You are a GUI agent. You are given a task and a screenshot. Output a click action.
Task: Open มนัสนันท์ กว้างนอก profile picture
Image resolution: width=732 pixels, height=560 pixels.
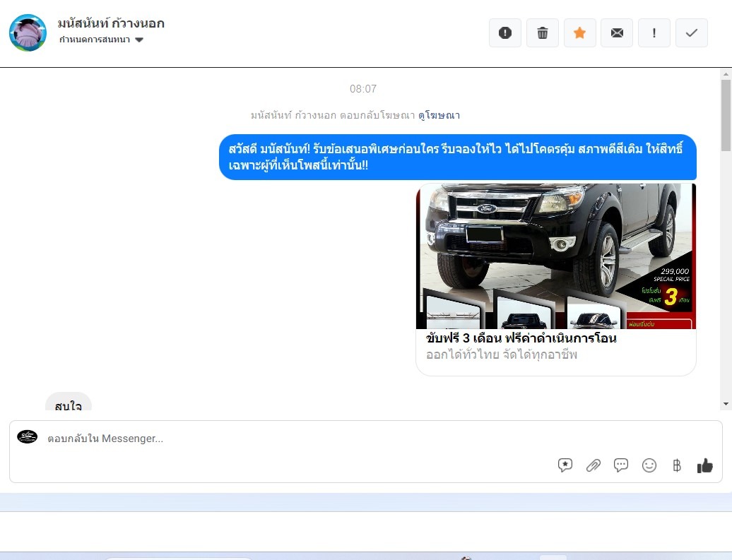(28, 32)
